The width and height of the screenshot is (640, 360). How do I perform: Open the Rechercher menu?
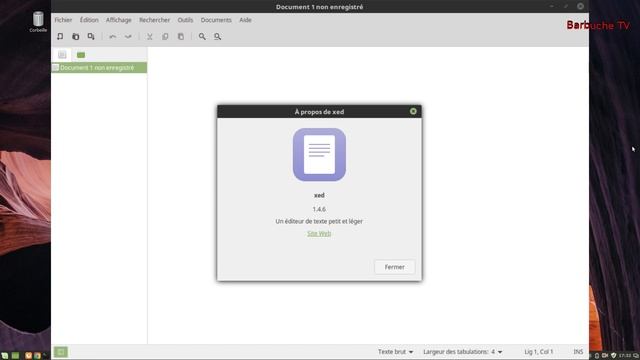click(154, 20)
